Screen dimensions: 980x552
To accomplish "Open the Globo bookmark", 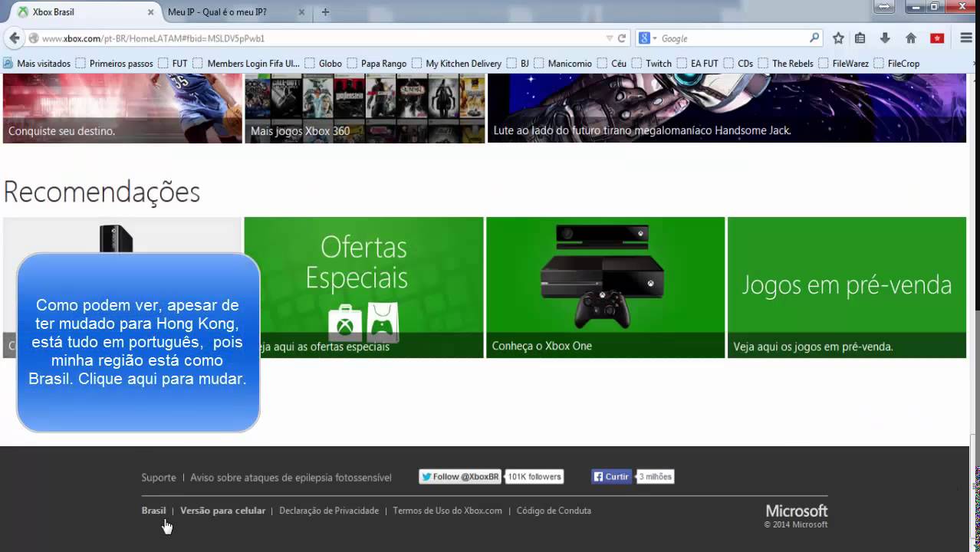I will click(324, 64).
